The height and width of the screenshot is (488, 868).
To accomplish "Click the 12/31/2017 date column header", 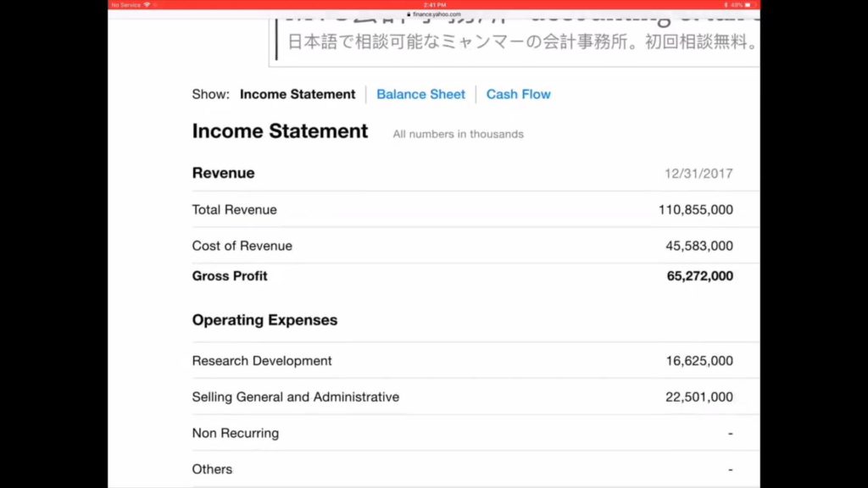I will tap(698, 174).
